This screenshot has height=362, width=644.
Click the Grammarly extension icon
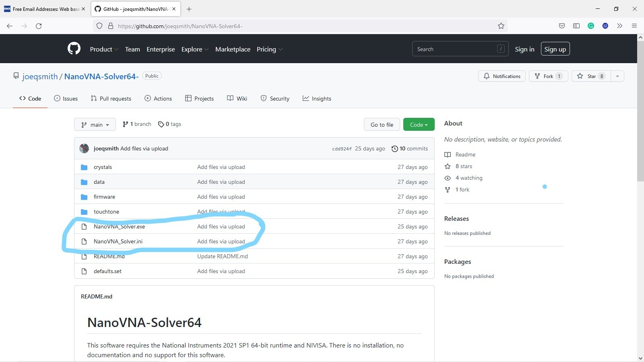point(591,26)
